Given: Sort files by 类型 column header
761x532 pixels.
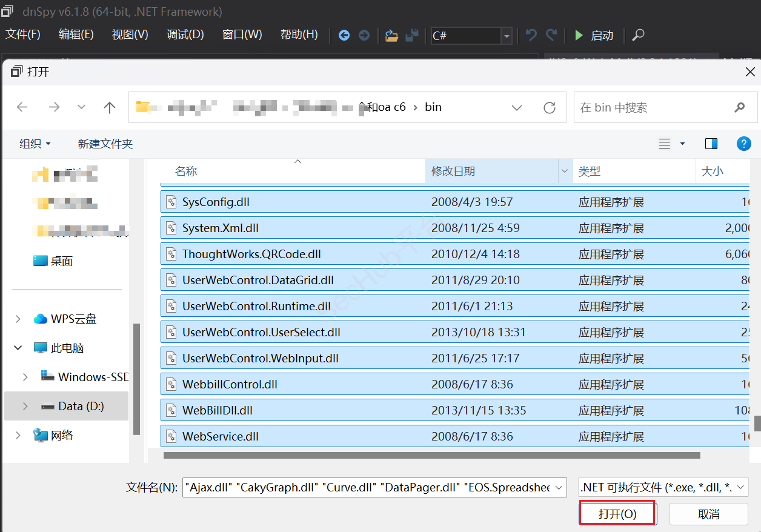Looking at the screenshot, I should 590,171.
